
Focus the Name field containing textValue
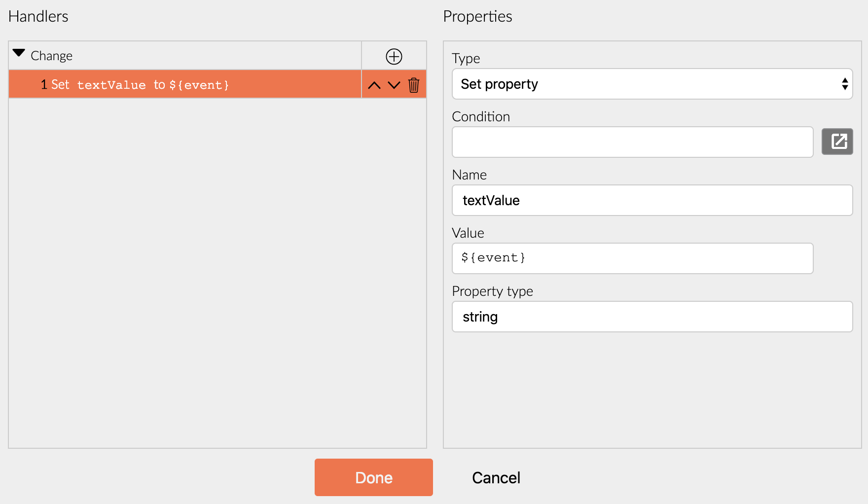(652, 200)
